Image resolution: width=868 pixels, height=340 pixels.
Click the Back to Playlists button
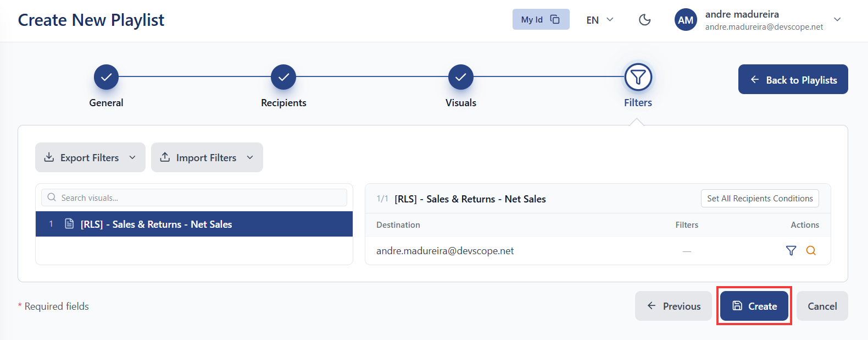coord(793,79)
